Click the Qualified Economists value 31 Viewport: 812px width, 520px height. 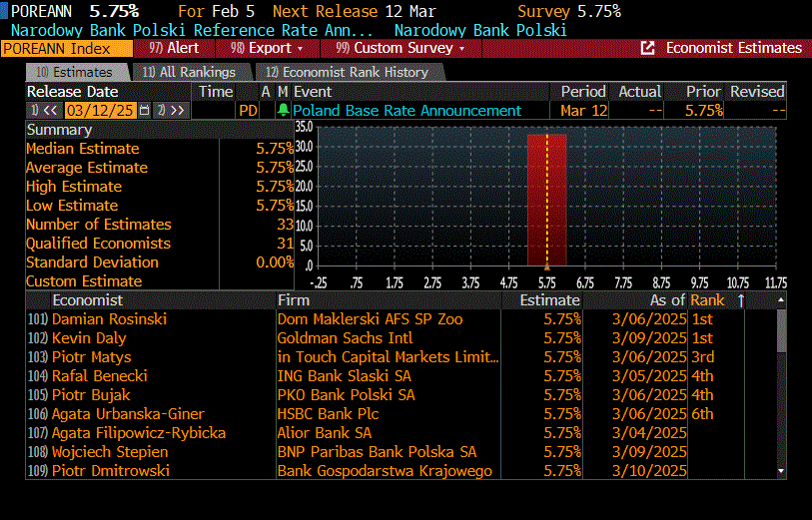[285, 244]
